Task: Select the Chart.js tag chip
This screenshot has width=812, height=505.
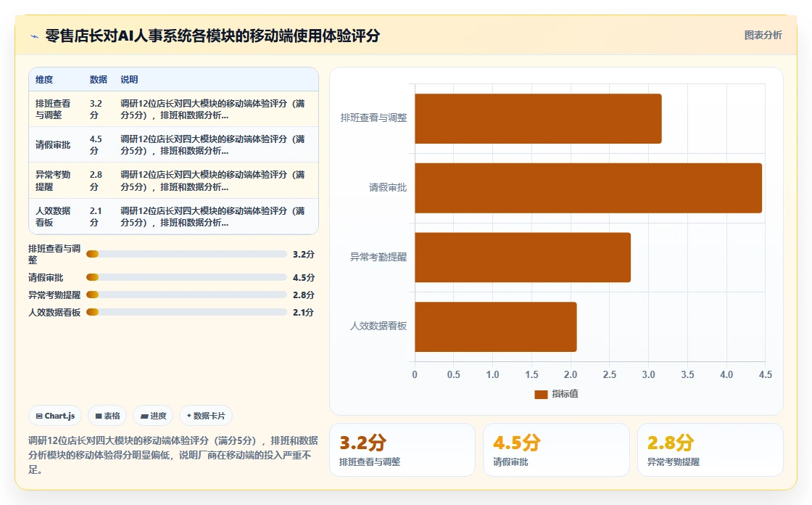Action: [55, 416]
